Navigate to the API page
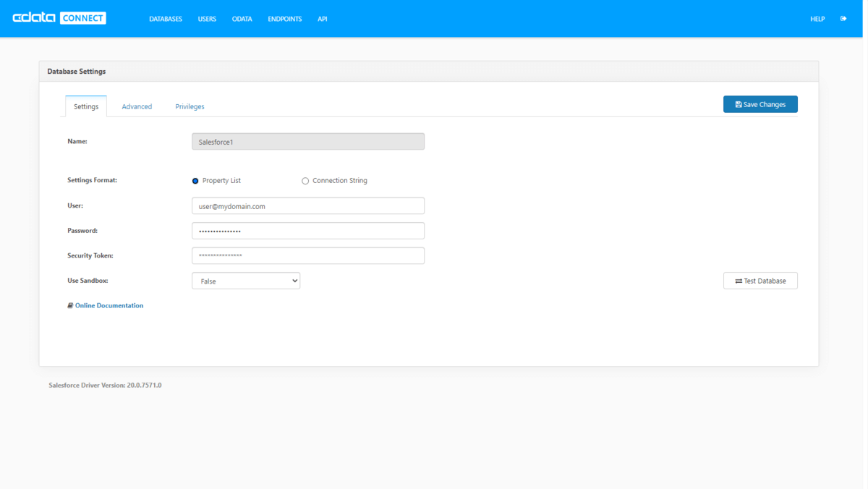 tap(323, 19)
